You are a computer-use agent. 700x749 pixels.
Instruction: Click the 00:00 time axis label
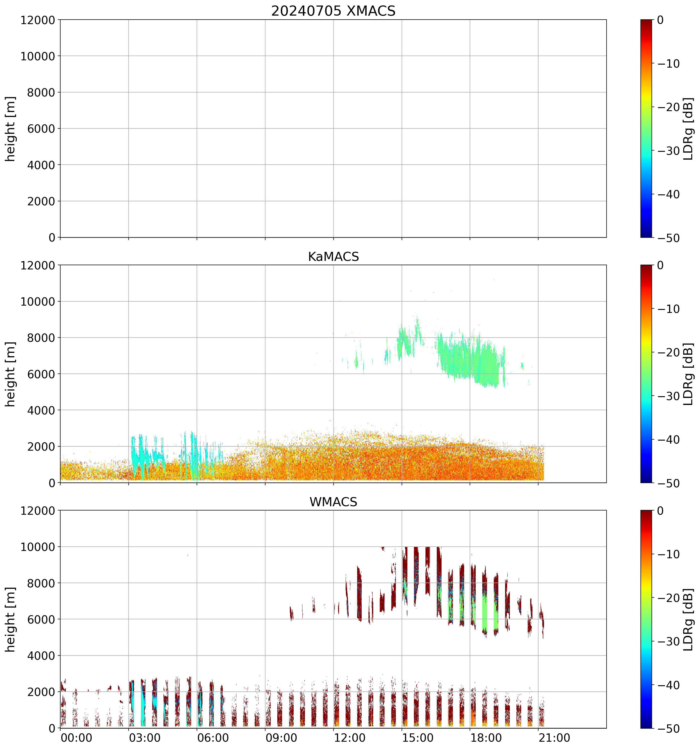(76, 738)
